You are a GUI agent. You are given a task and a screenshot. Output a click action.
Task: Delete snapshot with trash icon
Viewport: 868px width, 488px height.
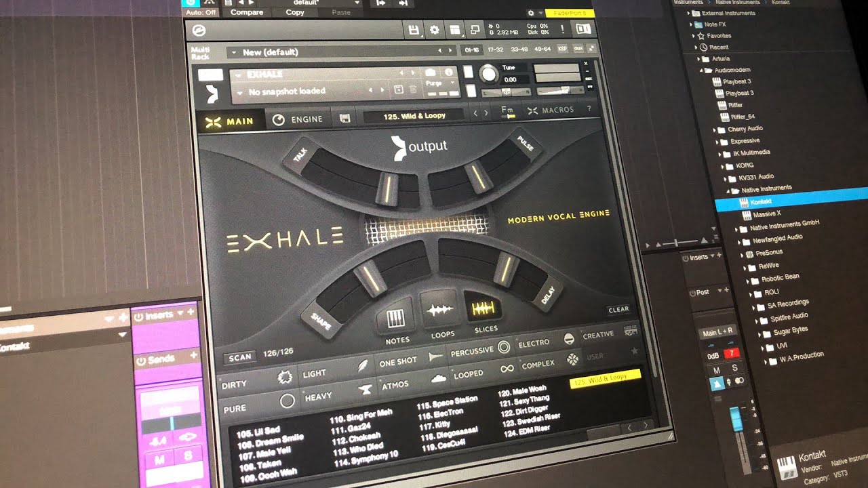(x=412, y=89)
